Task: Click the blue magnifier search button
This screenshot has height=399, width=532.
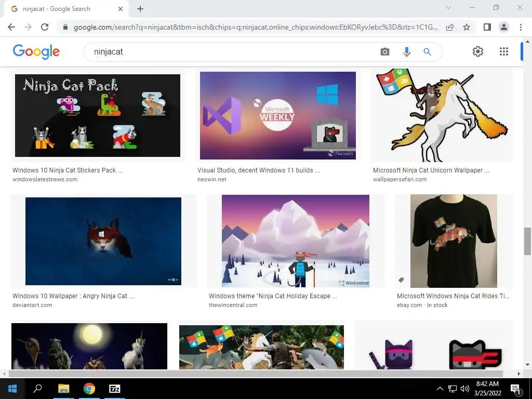Action: (427, 52)
